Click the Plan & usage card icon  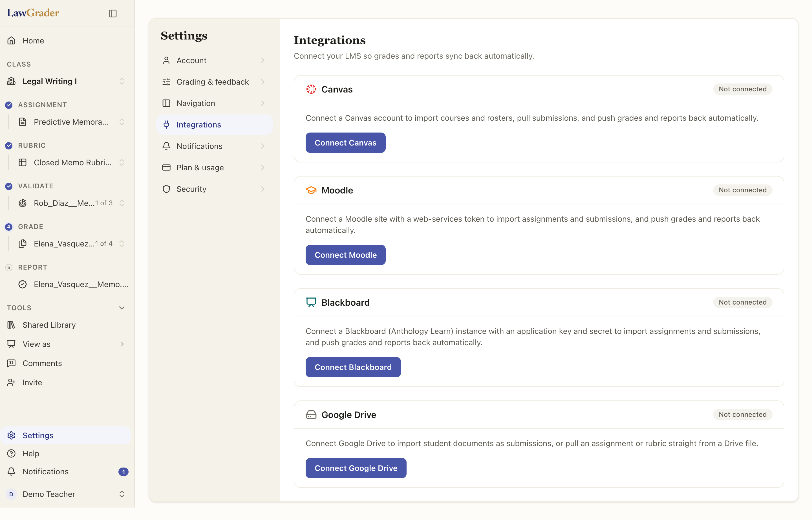tap(166, 168)
